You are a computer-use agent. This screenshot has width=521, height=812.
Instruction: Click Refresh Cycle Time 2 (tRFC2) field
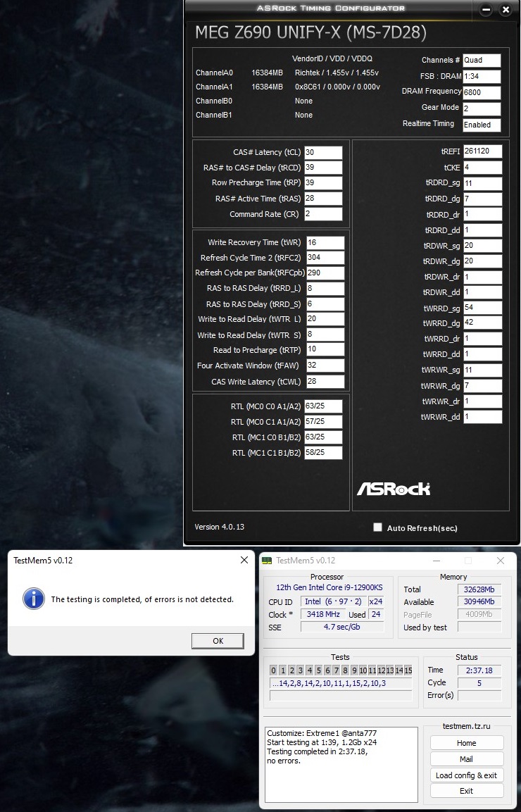click(325, 257)
